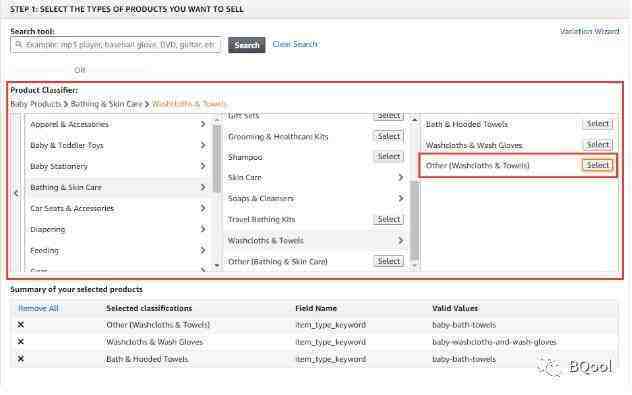Click the left back arrow of the classifier
Screen dimensions: 632x395
pos(16,193)
